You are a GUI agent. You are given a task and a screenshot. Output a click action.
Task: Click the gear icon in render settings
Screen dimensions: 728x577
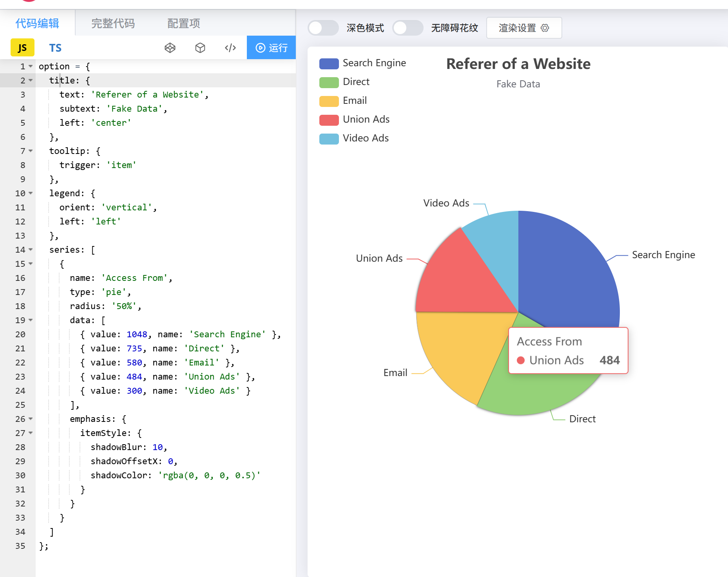point(545,28)
